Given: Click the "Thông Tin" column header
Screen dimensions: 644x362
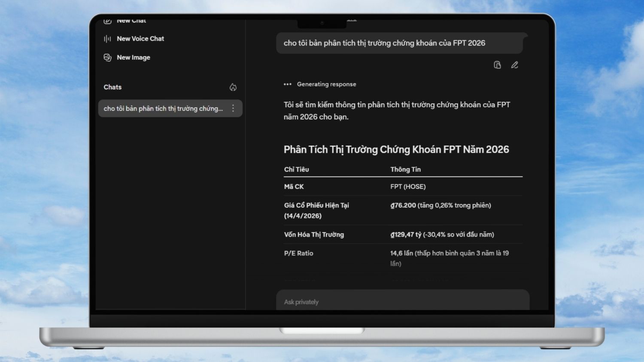Looking at the screenshot, I should 405,169.
